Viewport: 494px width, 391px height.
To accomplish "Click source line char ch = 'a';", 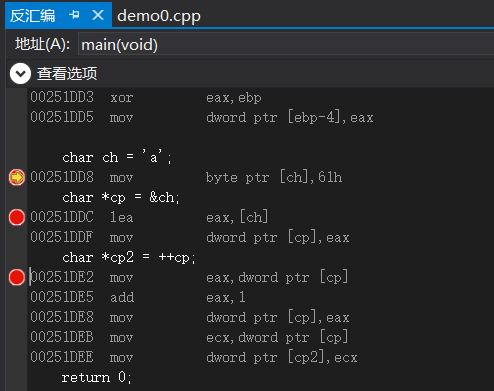I will tap(117, 157).
